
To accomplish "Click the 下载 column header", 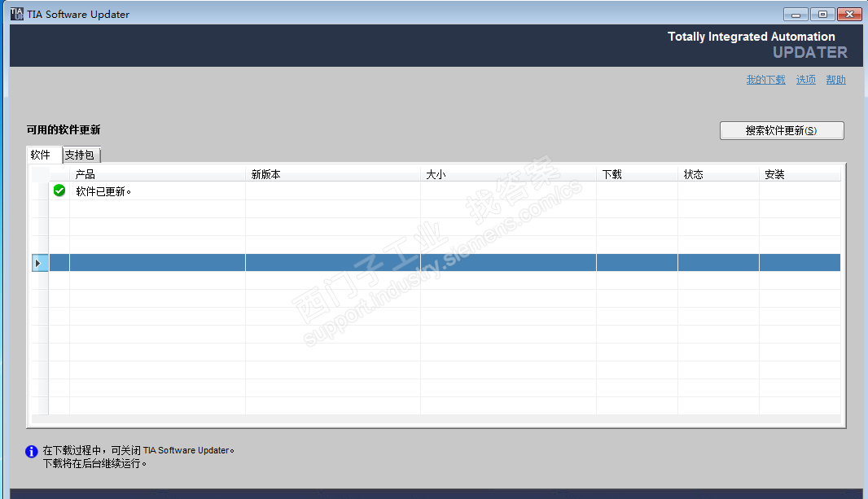I will coord(638,174).
